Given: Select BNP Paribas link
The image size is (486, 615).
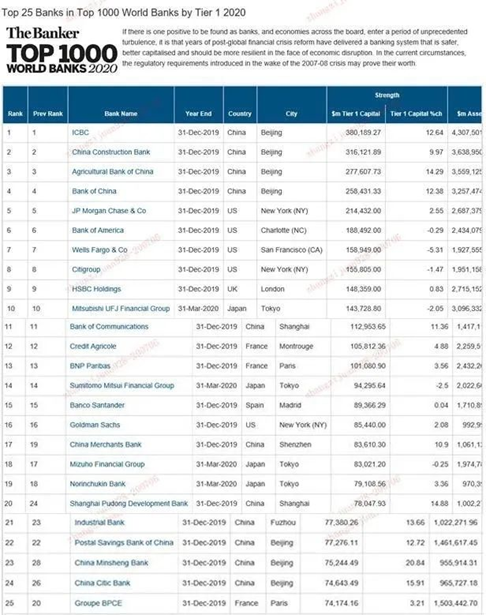Looking at the screenshot, I should pos(90,366).
